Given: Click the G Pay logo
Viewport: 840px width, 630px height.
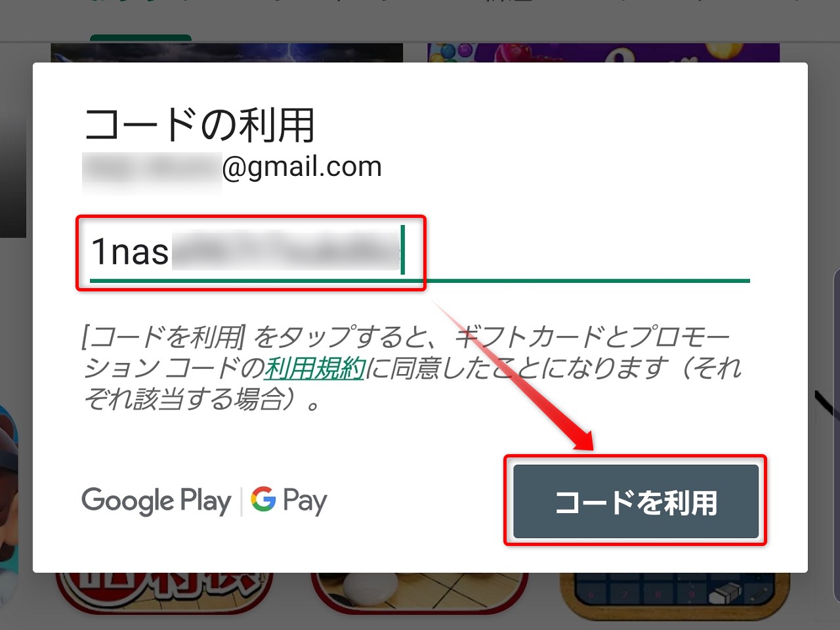Looking at the screenshot, I should pos(289,502).
